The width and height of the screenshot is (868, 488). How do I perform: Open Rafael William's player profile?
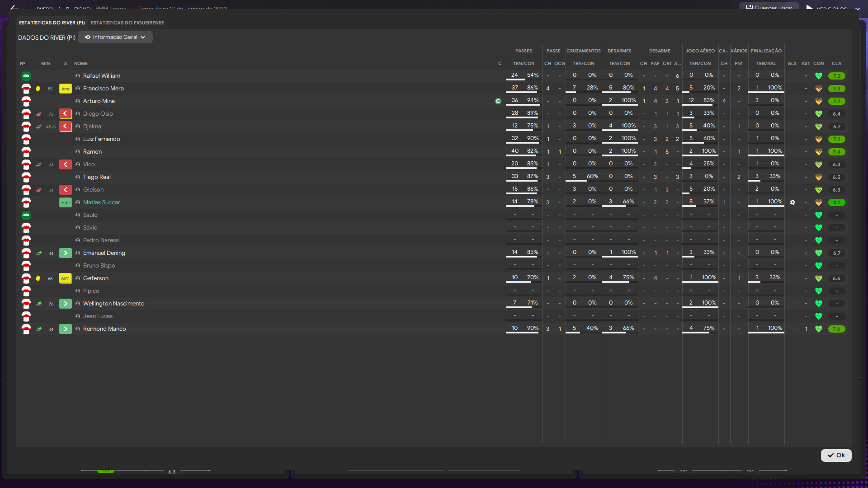point(102,76)
